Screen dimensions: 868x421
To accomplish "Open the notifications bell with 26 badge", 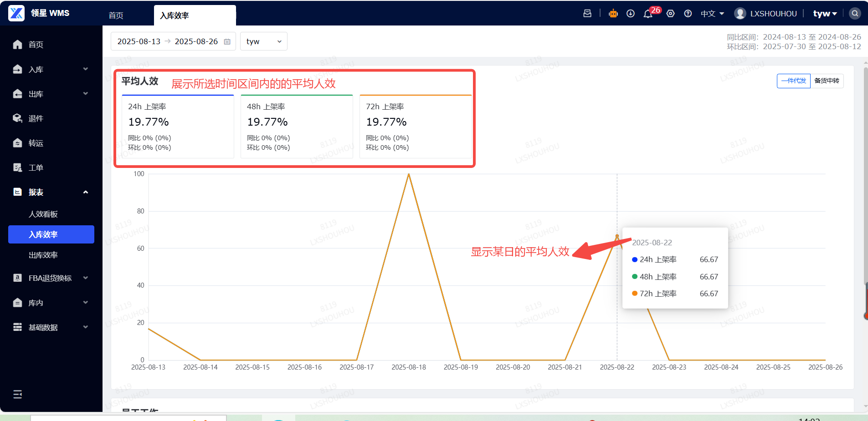I will (648, 14).
